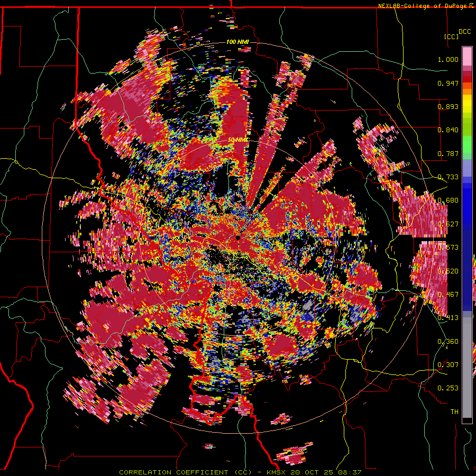
Task: Click the [CC] legend unit label
Action: (451, 36)
